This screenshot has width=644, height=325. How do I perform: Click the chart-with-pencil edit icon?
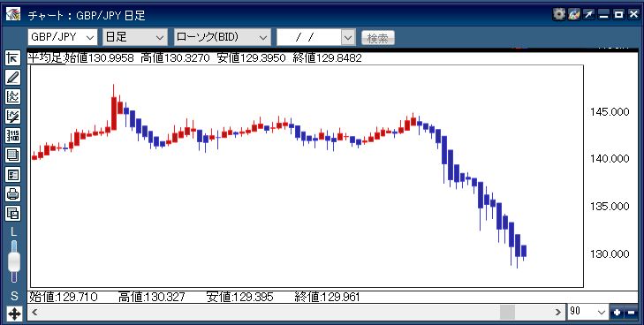tap(13, 116)
